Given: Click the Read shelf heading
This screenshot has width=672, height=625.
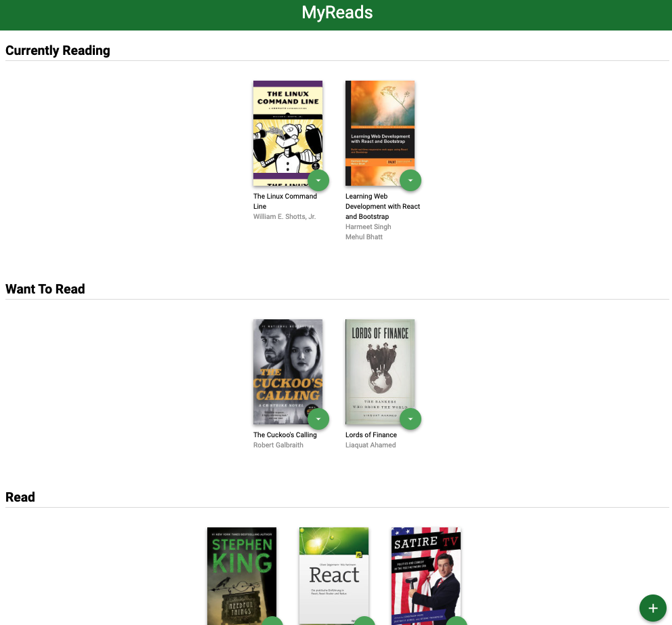Looking at the screenshot, I should pyautogui.click(x=20, y=497).
